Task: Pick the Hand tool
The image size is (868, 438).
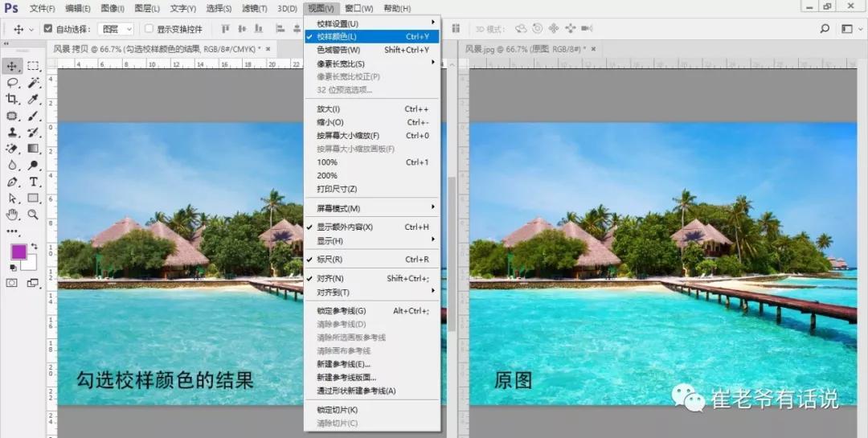Action: pos(13,215)
